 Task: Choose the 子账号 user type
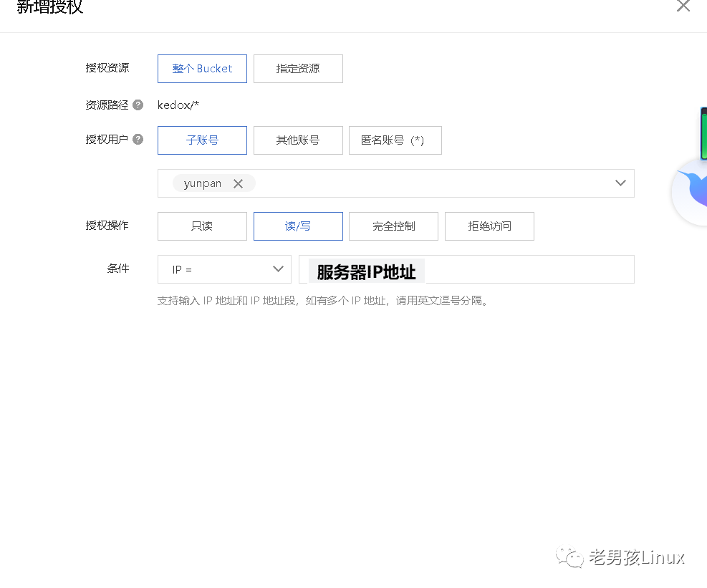point(202,140)
